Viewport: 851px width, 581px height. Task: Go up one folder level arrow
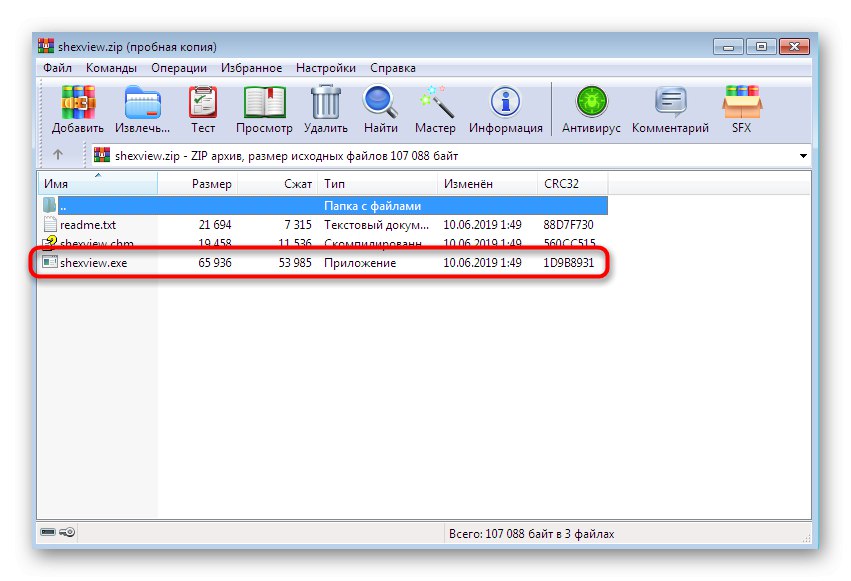pyautogui.click(x=58, y=155)
